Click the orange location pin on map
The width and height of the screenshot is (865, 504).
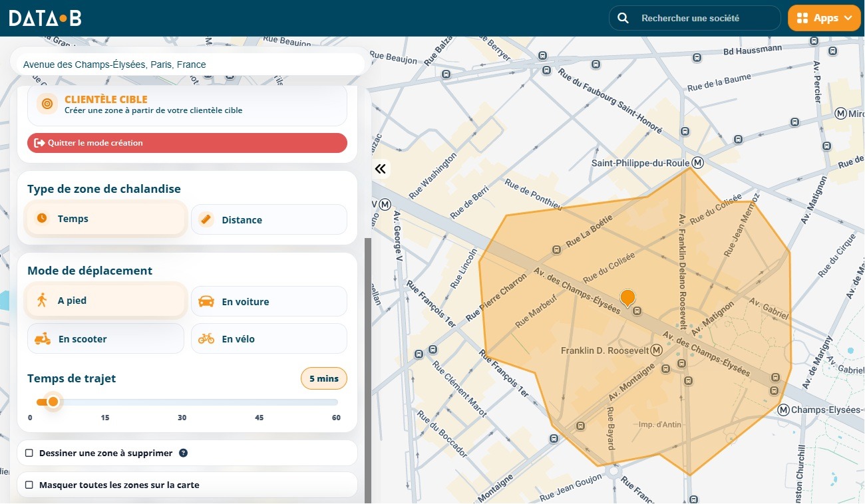click(627, 299)
